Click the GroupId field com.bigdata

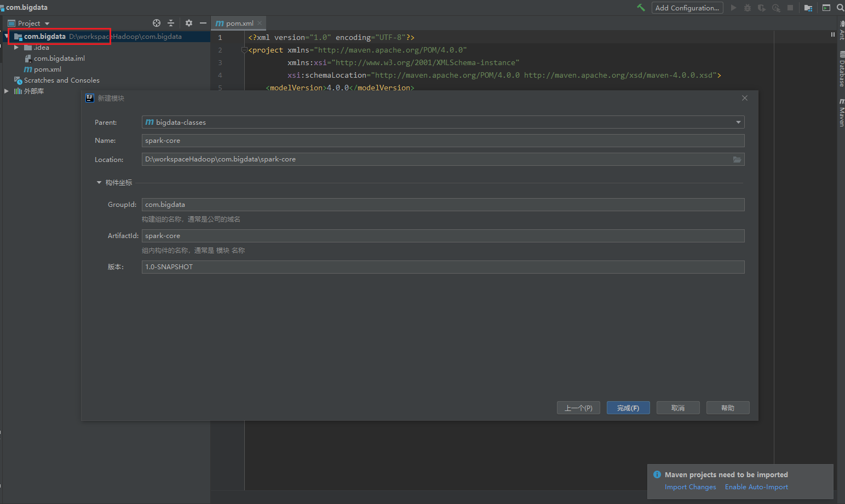443,205
